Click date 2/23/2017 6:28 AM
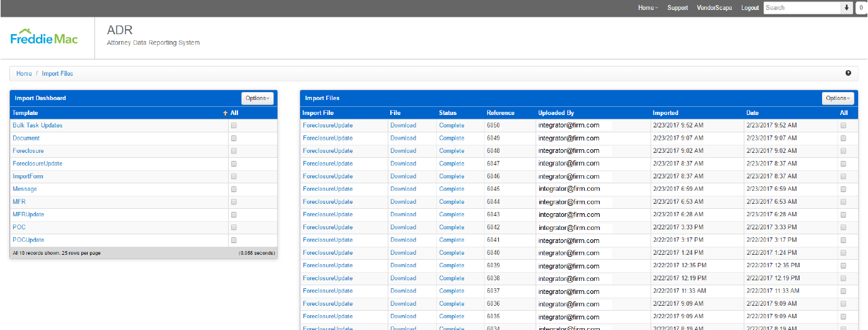The width and height of the screenshot is (868, 330). 771,214
